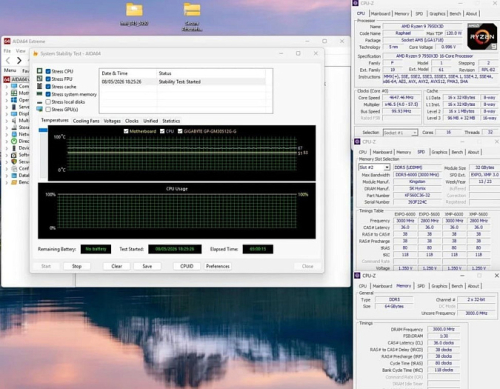Click the Elapsed Time readout in stability test

(x=258, y=249)
